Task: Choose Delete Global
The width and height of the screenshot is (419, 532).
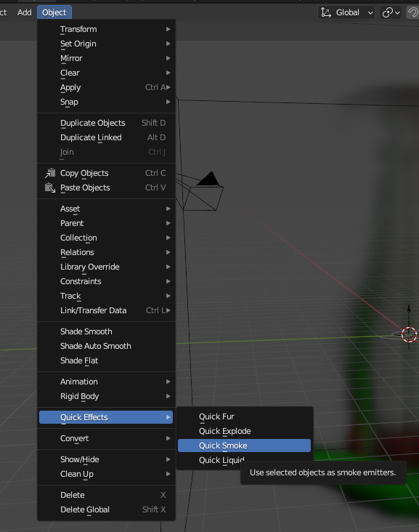Action: coord(106,510)
